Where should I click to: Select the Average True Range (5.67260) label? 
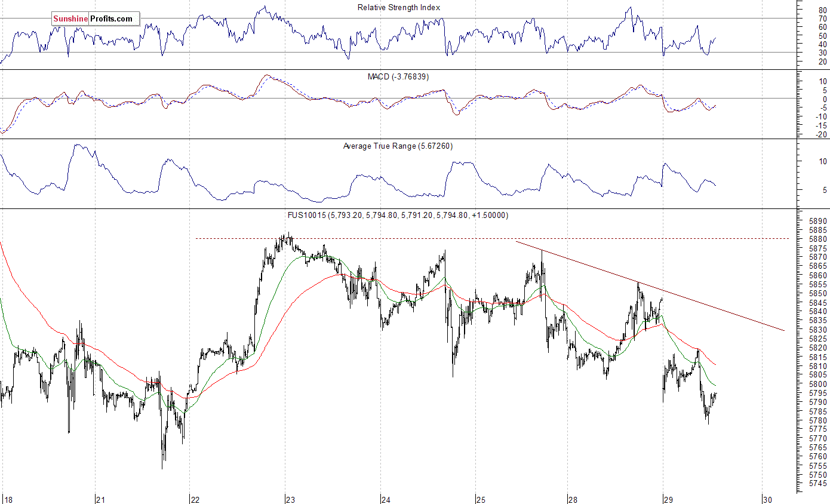point(398,146)
